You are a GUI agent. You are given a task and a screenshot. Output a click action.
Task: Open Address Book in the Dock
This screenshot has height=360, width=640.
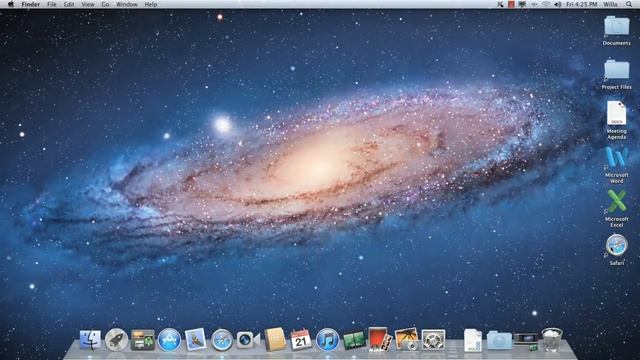click(x=275, y=339)
